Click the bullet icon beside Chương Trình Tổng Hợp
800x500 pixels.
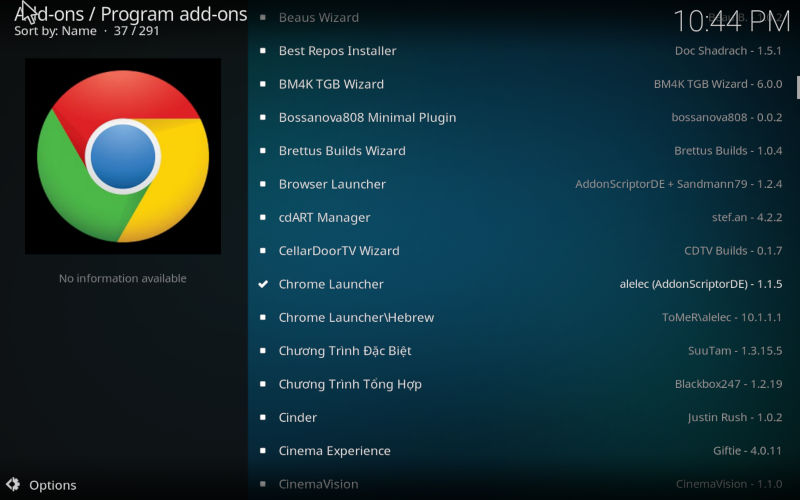[263, 384]
